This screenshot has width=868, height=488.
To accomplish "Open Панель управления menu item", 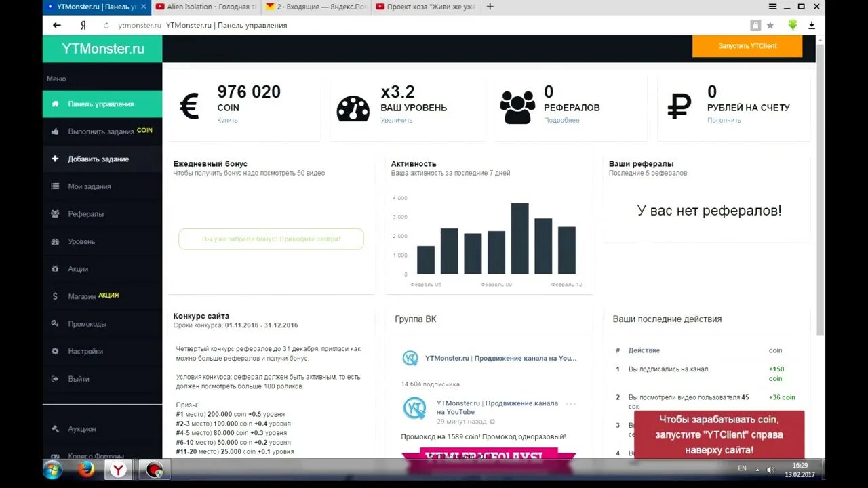I will [102, 104].
